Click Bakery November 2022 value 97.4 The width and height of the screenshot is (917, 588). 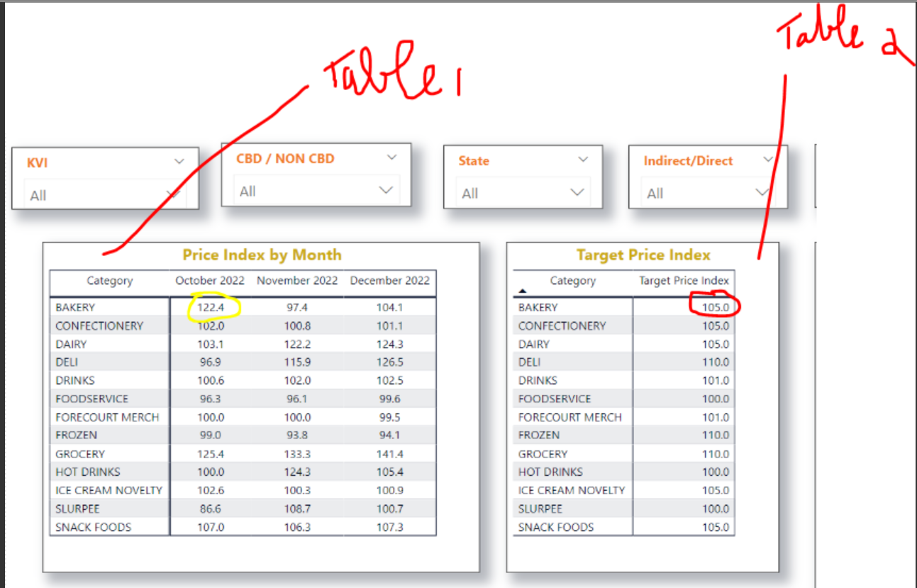(297, 307)
